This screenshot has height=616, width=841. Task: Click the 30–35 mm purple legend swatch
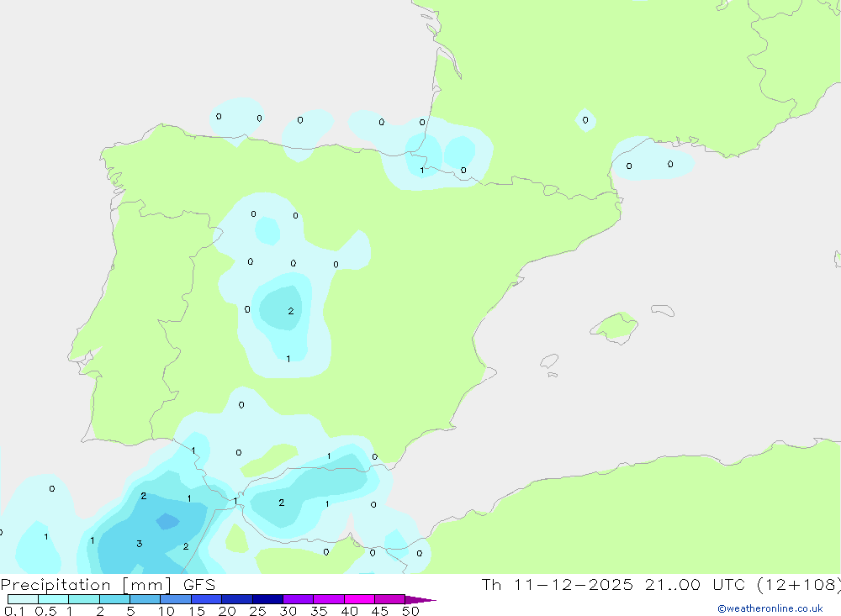(299, 599)
